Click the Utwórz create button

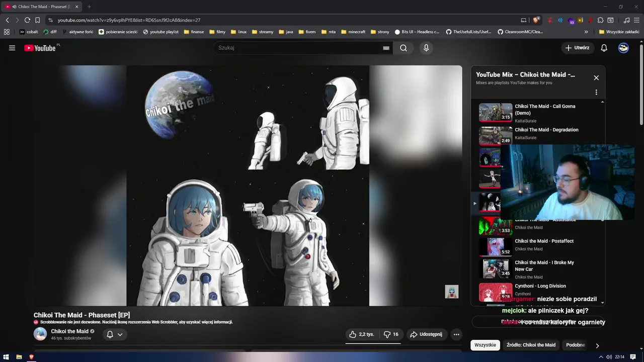pyautogui.click(x=577, y=48)
